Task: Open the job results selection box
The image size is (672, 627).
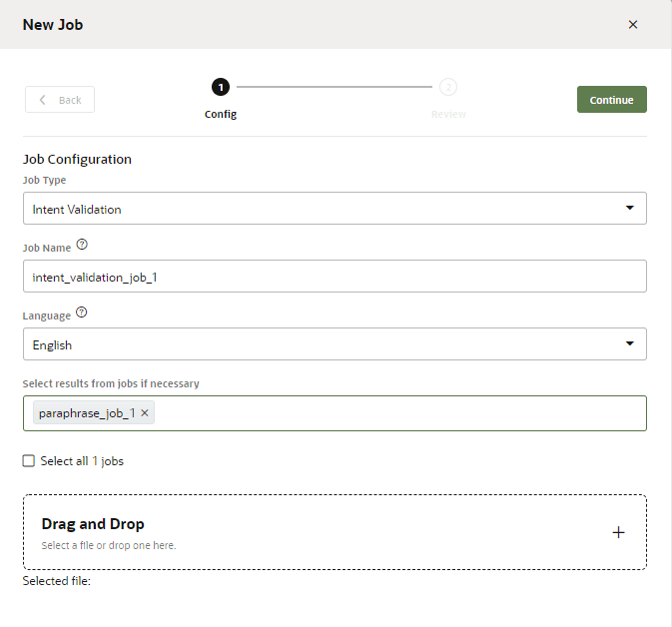Action: click(399, 413)
